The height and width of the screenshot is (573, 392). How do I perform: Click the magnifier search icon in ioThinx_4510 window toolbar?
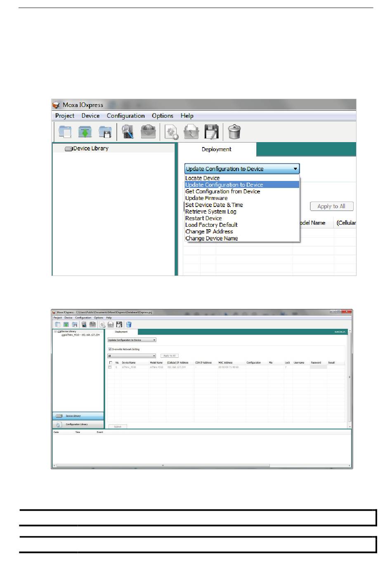pos(84,325)
